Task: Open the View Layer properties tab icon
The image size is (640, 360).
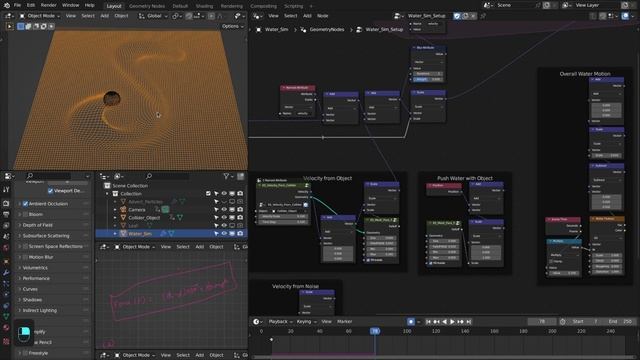Action: (6, 225)
